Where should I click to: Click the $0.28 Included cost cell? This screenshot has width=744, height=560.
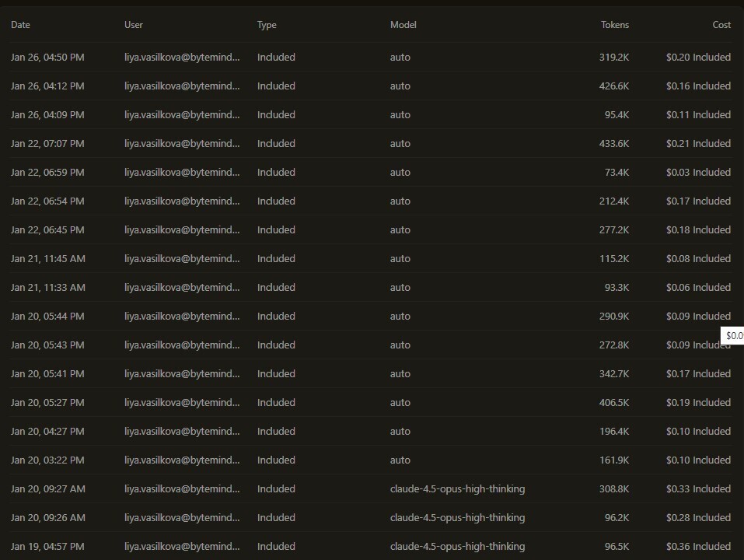click(x=698, y=518)
